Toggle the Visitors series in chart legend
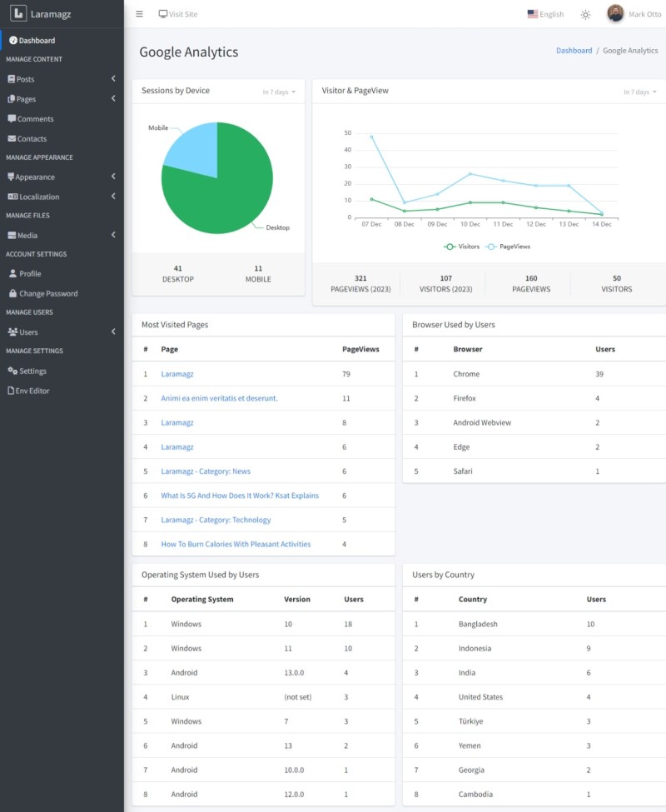 point(461,247)
